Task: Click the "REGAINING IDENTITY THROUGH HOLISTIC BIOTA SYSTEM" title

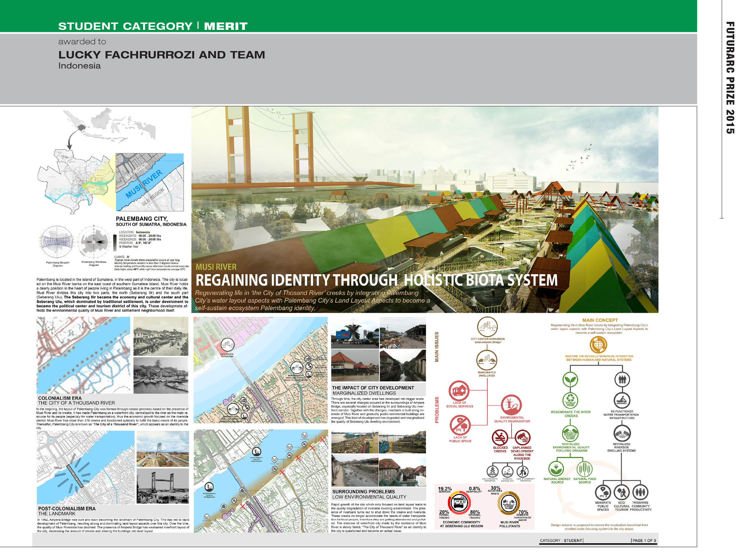Action: coord(377,280)
